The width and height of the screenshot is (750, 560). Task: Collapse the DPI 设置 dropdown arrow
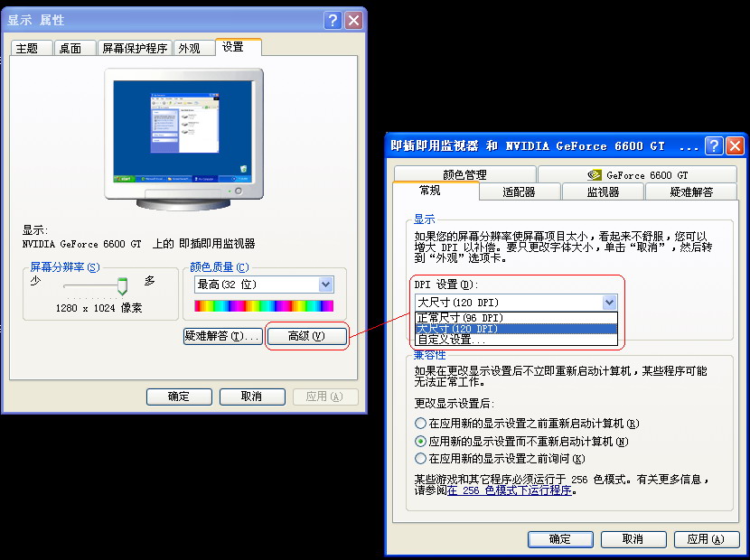pos(609,303)
